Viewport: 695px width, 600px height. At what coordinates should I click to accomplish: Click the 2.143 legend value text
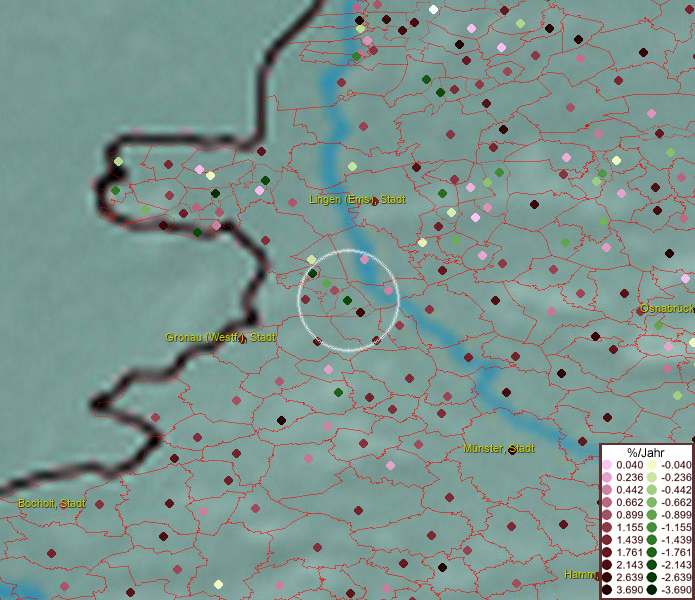(x=628, y=565)
